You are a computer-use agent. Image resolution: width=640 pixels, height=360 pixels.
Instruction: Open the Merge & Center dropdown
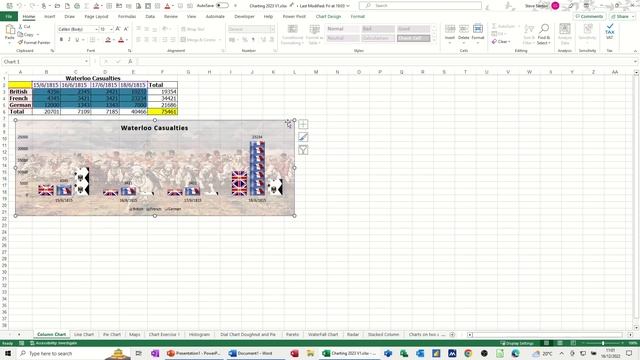click(220, 40)
